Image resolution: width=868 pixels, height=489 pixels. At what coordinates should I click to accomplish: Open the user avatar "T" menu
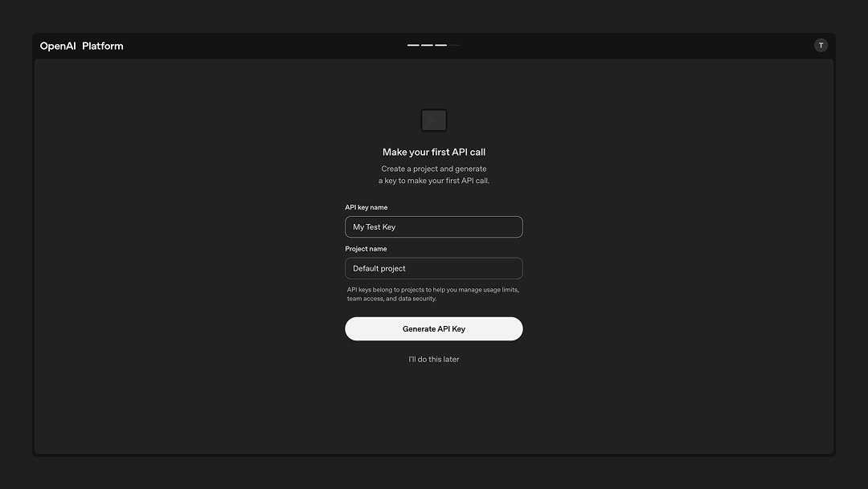coord(821,45)
